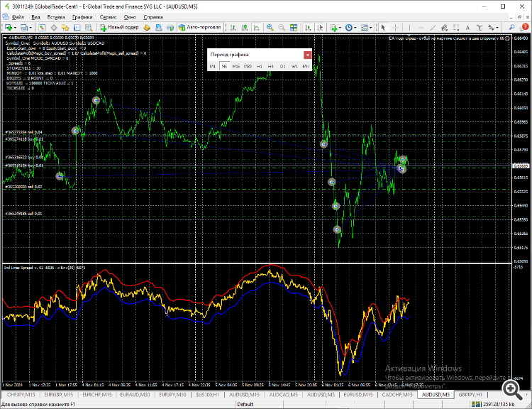
Task: Select MN period in Период графика
Action: tap(306, 66)
